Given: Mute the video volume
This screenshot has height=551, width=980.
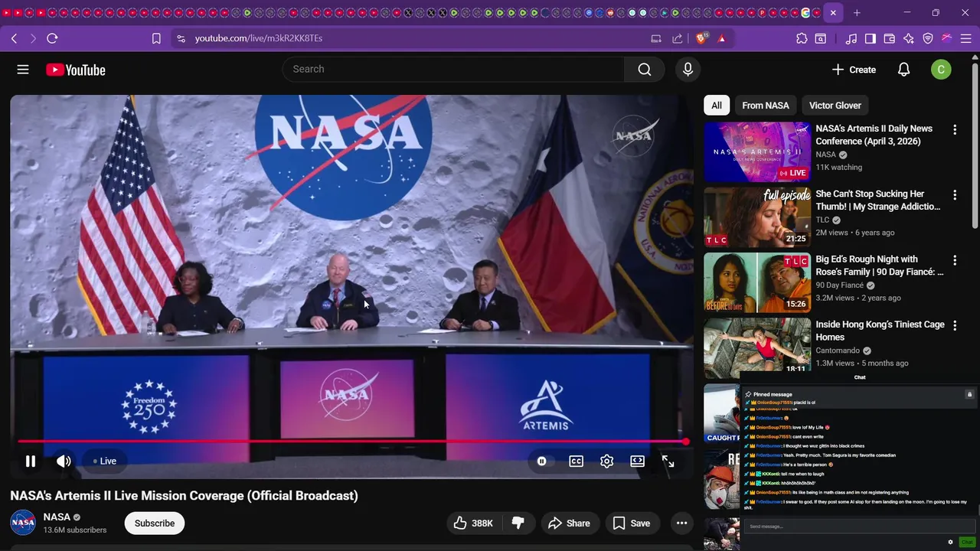Looking at the screenshot, I should 64,461.
